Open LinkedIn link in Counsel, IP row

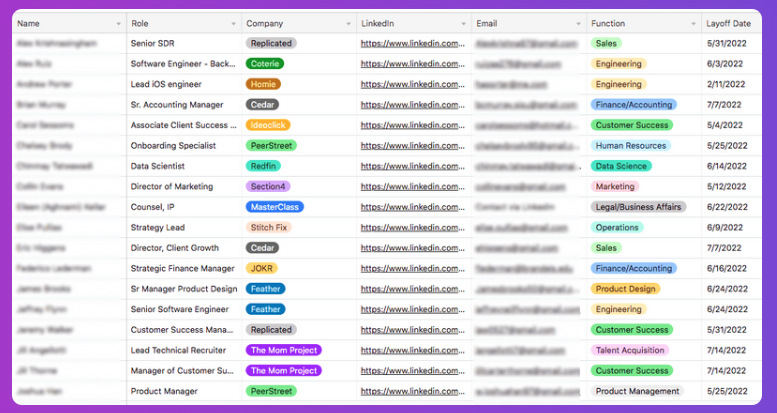[x=413, y=207]
